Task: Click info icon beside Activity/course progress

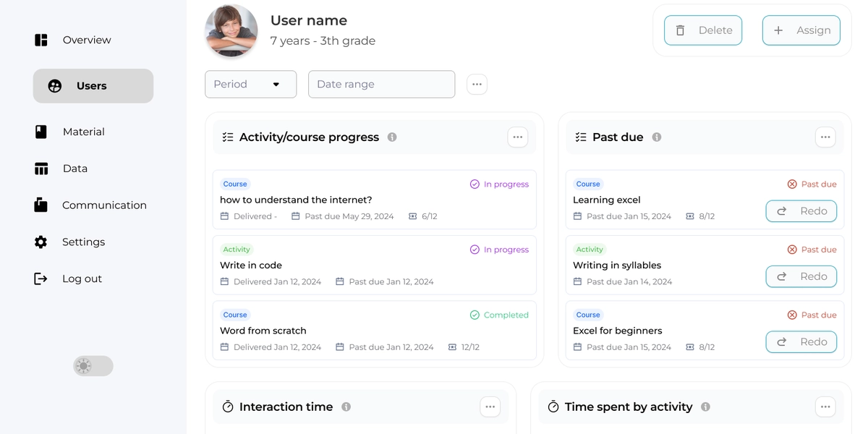Action: point(392,137)
